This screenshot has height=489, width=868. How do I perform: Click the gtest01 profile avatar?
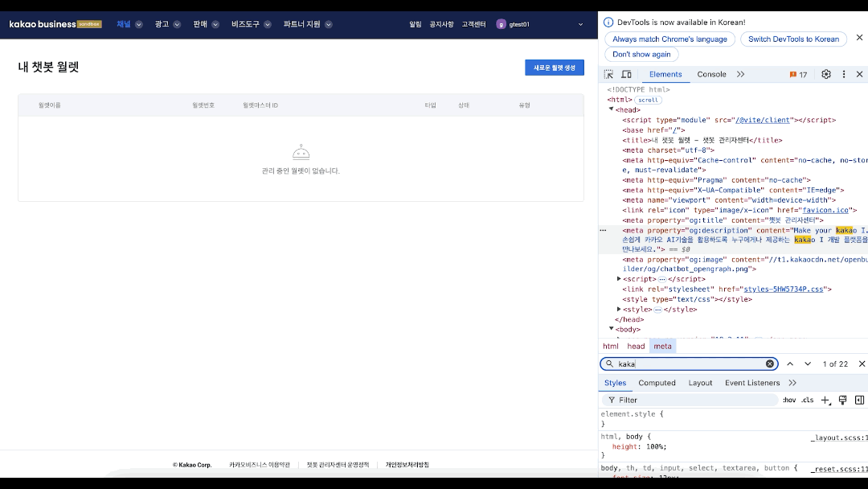pos(501,24)
